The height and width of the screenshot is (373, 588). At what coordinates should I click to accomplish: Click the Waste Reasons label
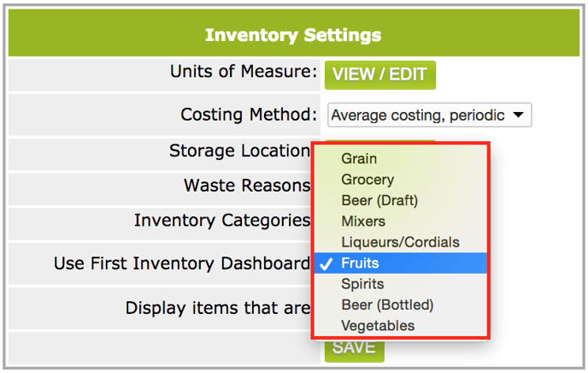click(248, 186)
